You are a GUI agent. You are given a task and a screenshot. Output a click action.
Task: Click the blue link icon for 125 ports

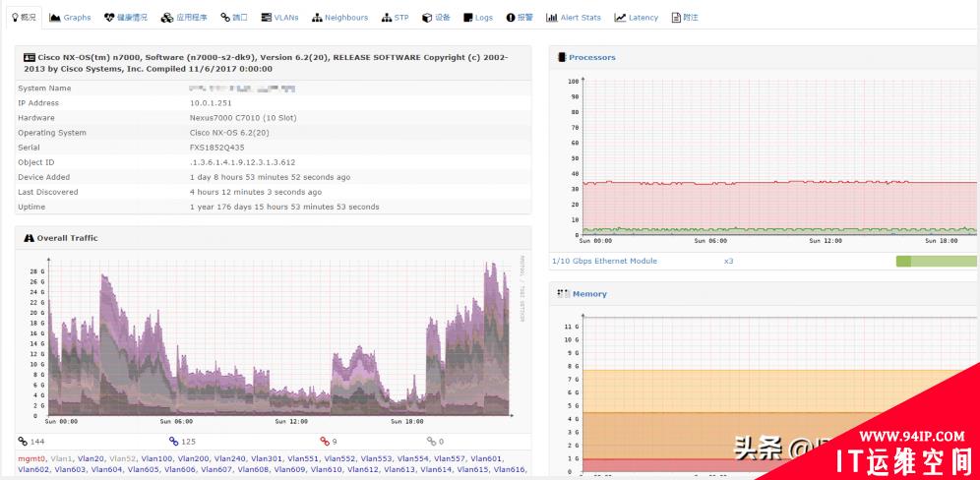[174, 442]
